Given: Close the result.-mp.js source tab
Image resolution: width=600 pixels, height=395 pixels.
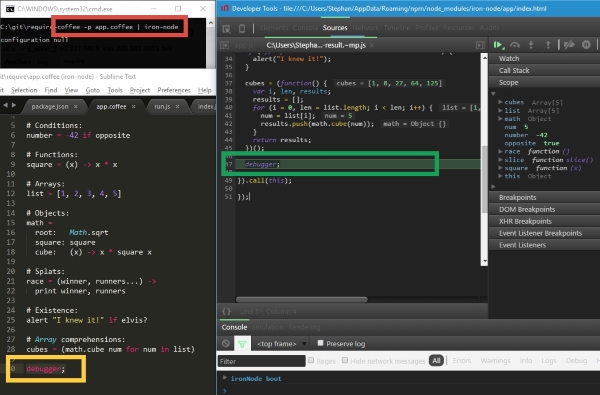Looking at the screenshot, I should click(372, 45).
